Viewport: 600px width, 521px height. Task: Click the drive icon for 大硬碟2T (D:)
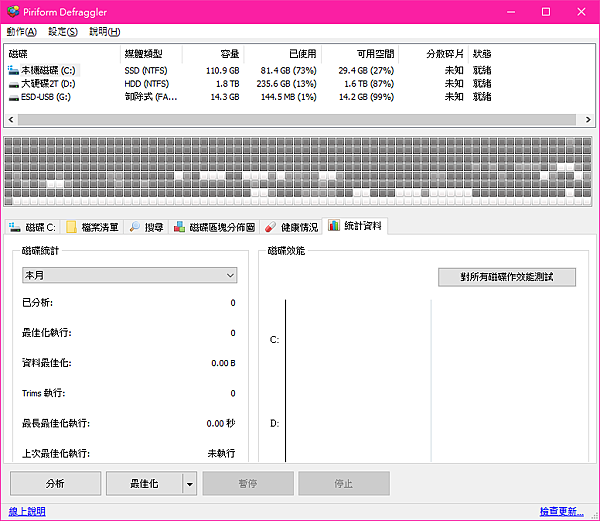point(13,84)
